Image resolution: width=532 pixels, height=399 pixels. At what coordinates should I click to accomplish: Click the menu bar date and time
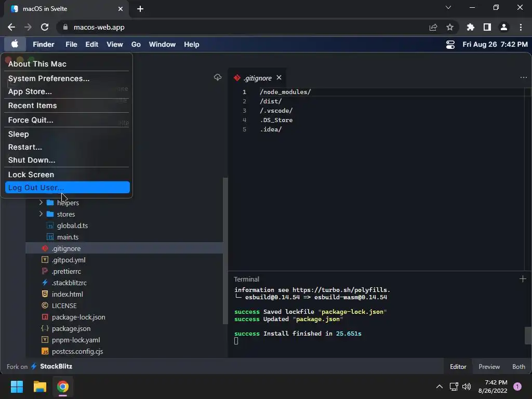click(495, 45)
